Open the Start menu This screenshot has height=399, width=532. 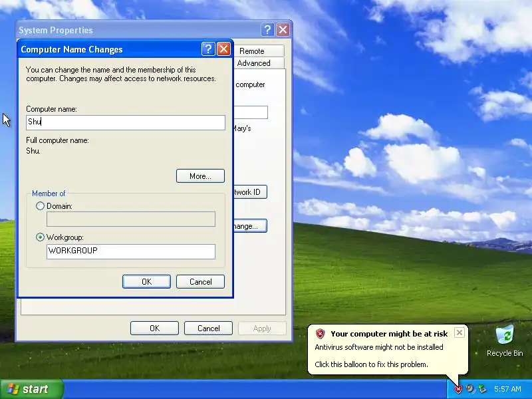point(32,389)
